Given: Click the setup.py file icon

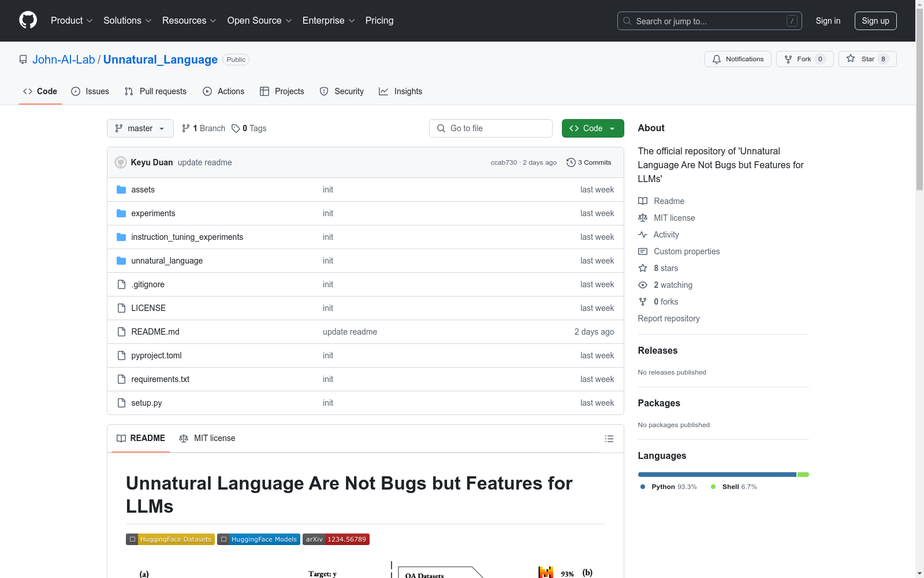Looking at the screenshot, I should click(x=121, y=403).
